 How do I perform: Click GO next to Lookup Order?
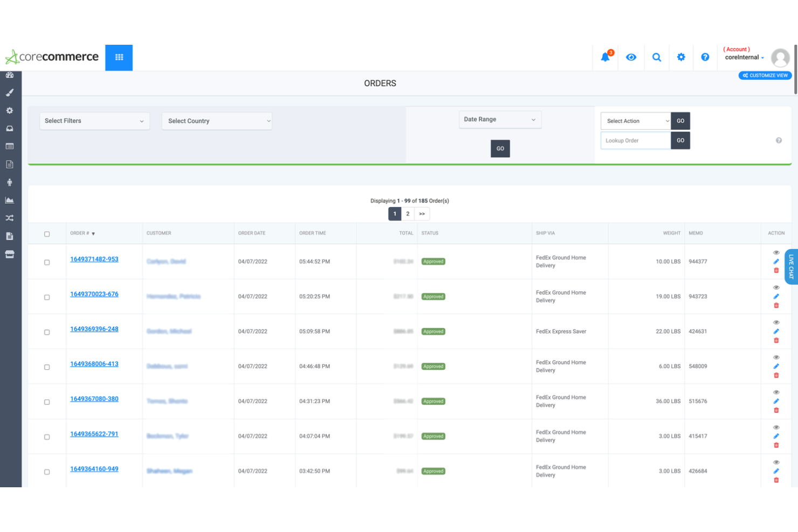click(x=680, y=140)
